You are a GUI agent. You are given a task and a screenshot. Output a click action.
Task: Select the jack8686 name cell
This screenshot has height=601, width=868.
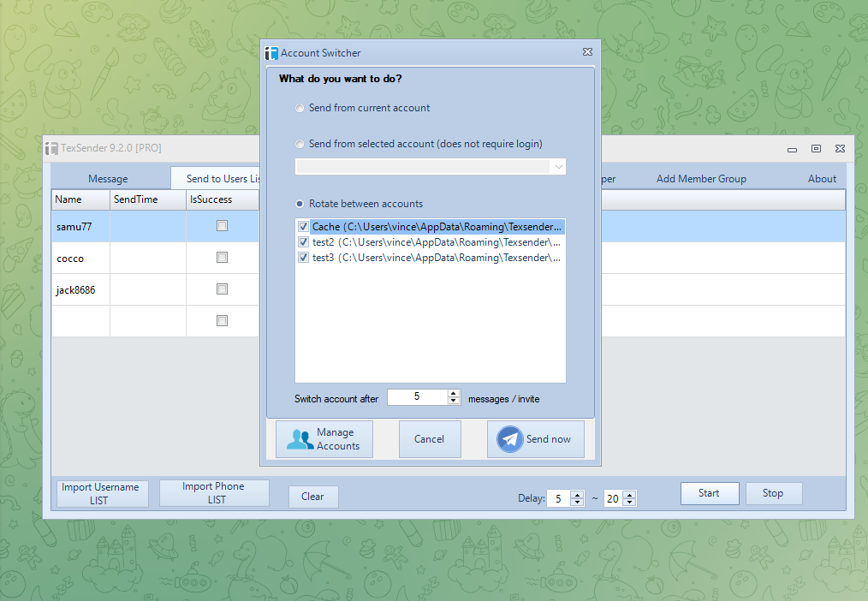coord(80,290)
